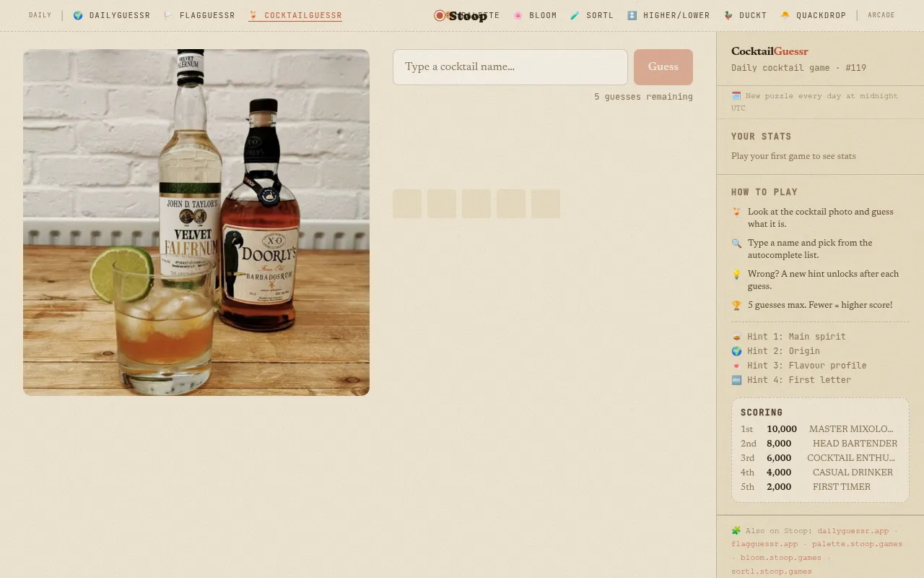The image size is (924, 578).
Task: Click the globe icon beside DailyGuessr
Action: click(78, 15)
